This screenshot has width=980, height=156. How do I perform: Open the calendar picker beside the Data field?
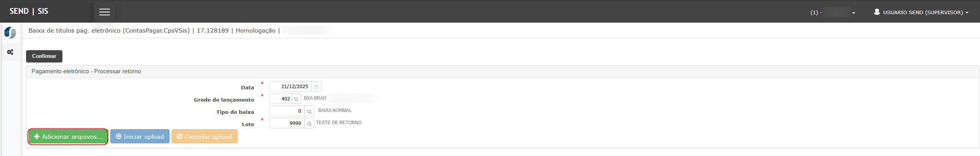(x=316, y=87)
